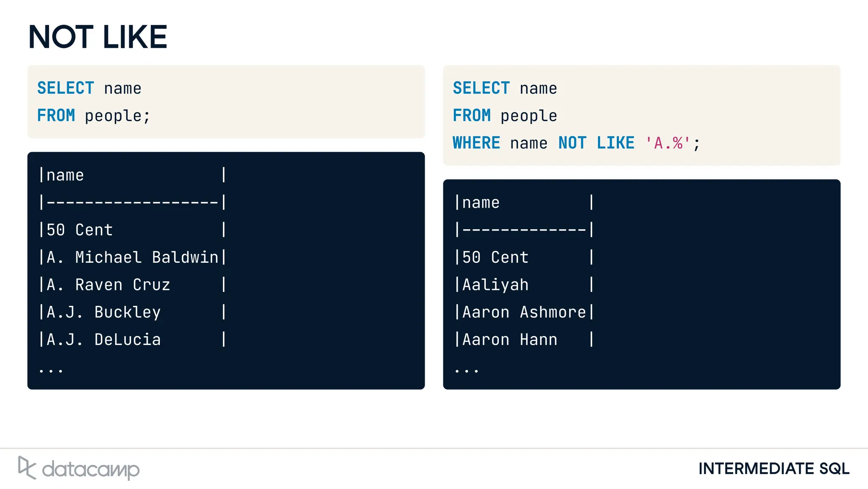Select the A.J. Buckley result row
868x489 pixels.
[104, 312]
